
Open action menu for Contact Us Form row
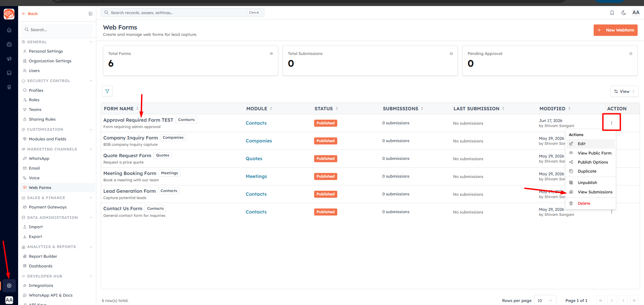(x=611, y=212)
